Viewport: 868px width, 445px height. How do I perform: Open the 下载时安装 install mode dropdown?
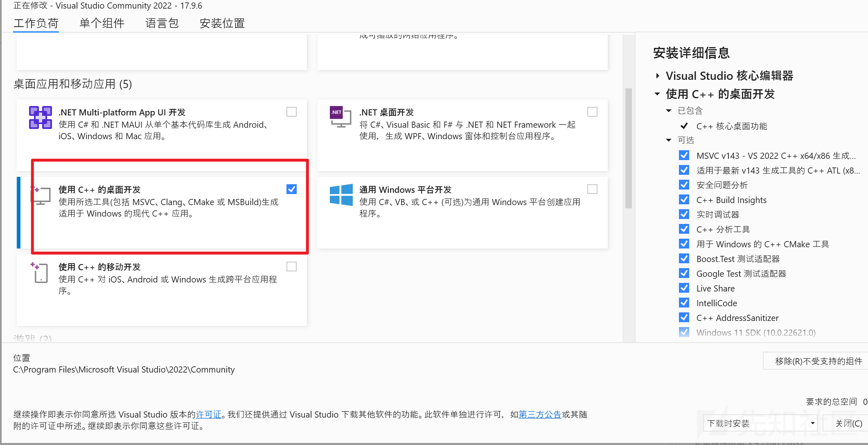(760, 423)
